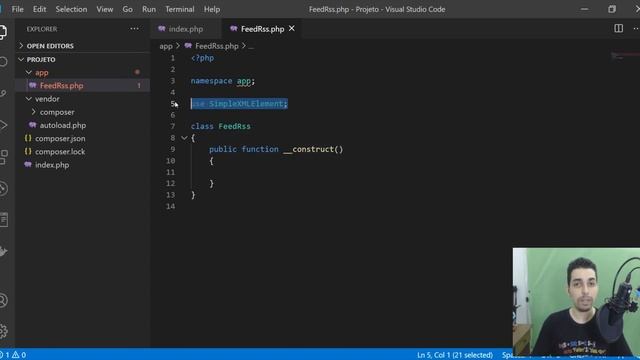Fold the FeedRss class code block
This screenshot has height=360, width=640.
pos(184,138)
